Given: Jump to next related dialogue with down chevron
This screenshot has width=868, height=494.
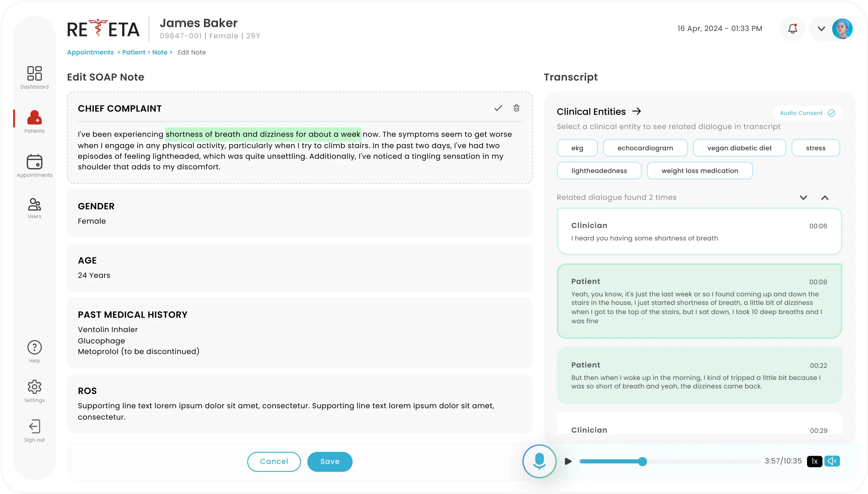Looking at the screenshot, I should point(803,198).
